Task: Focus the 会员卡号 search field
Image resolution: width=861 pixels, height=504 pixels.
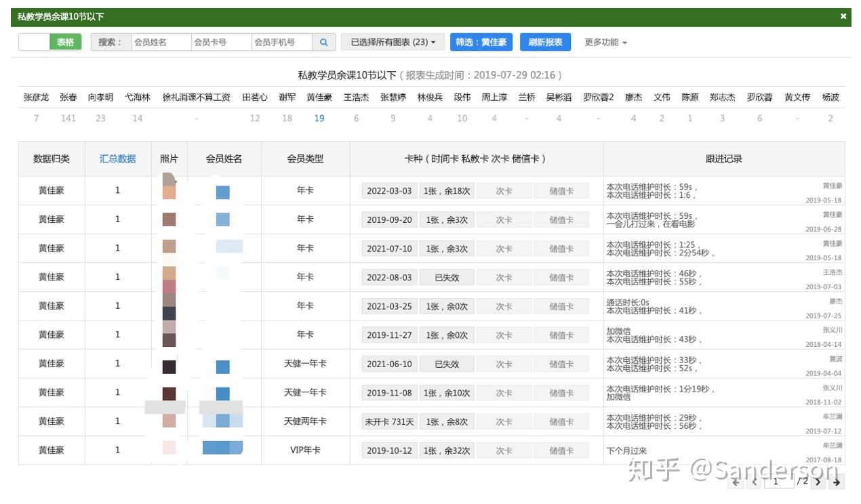Action: pyautogui.click(x=222, y=42)
